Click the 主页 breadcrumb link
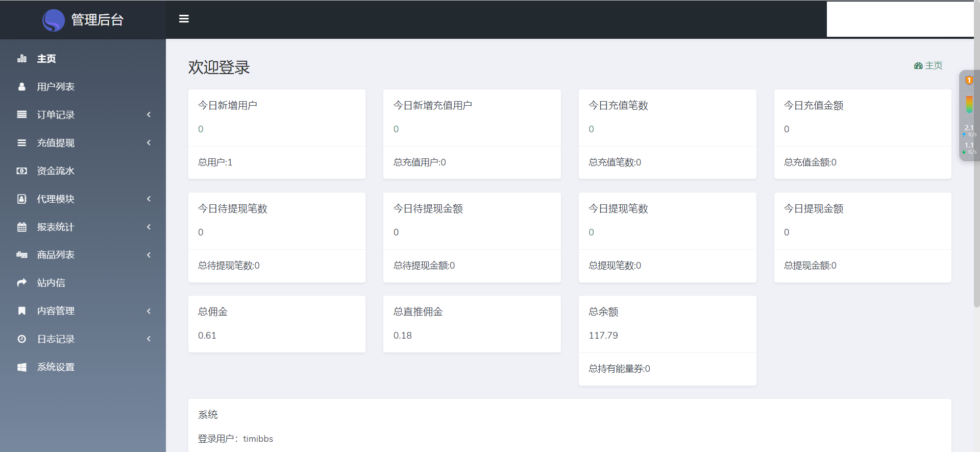 [934, 66]
